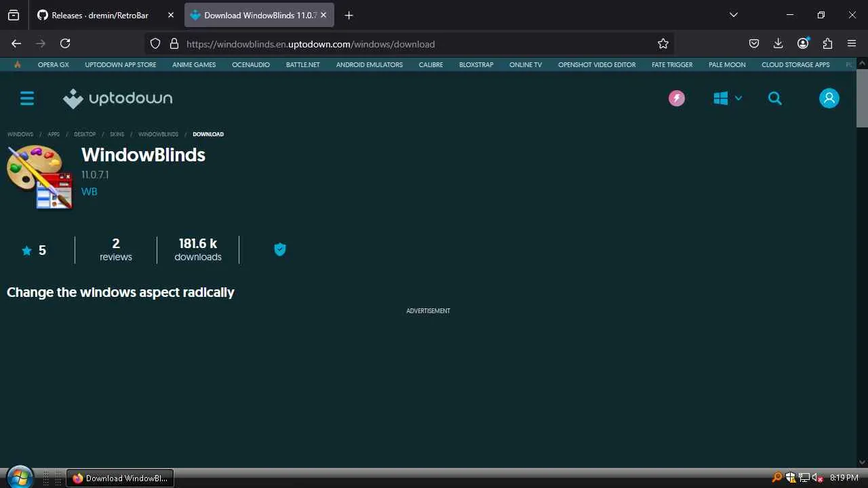Open the 2 reviews link
The height and width of the screenshot is (488, 868).
point(116,249)
